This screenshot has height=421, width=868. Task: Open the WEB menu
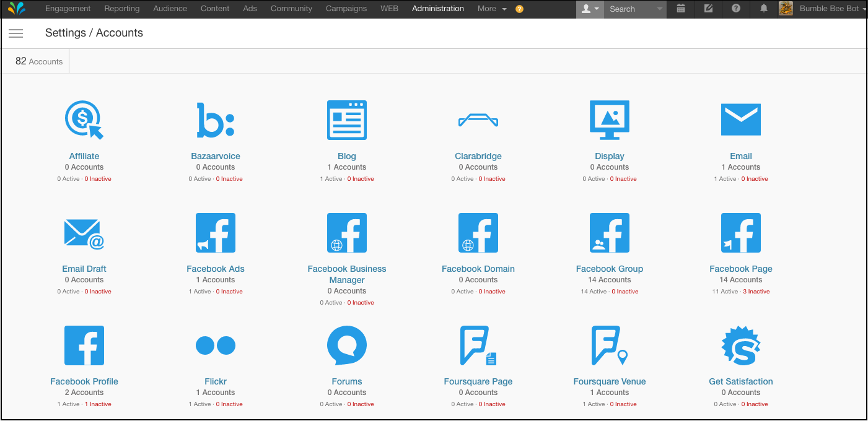[x=389, y=9]
